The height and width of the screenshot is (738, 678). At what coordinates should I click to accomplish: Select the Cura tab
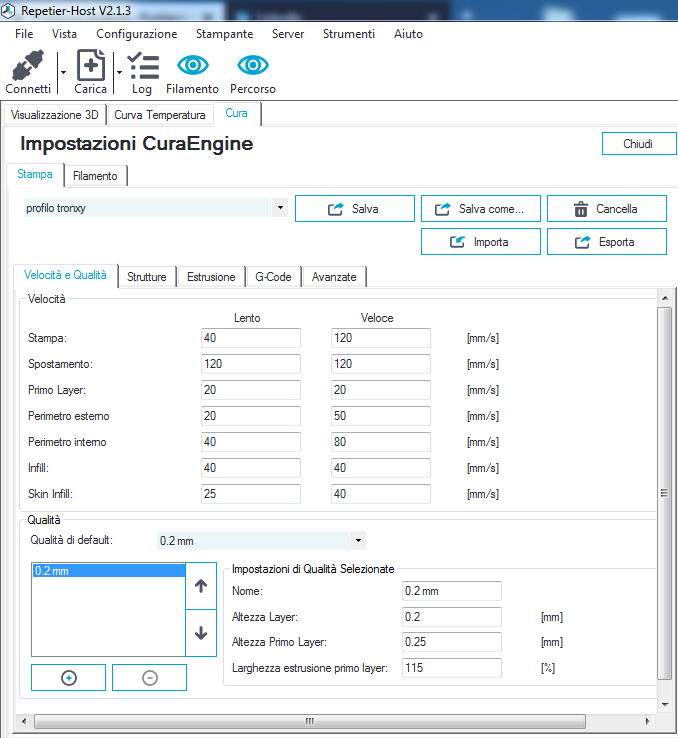(x=237, y=113)
